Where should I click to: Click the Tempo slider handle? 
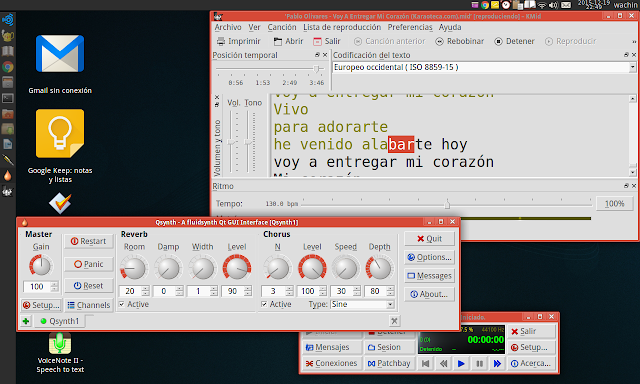point(447,204)
